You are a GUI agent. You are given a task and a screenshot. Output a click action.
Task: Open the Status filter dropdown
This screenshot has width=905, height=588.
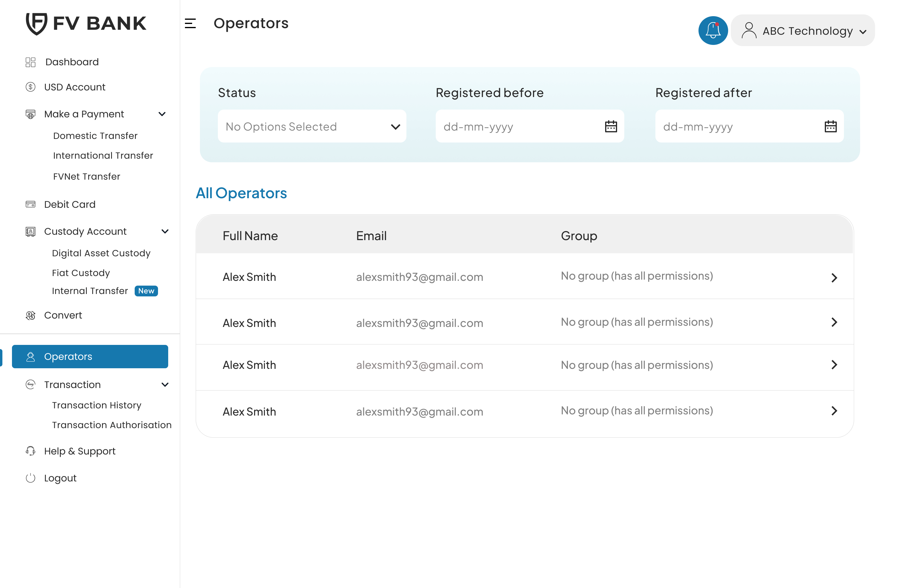click(x=312, y=126)
